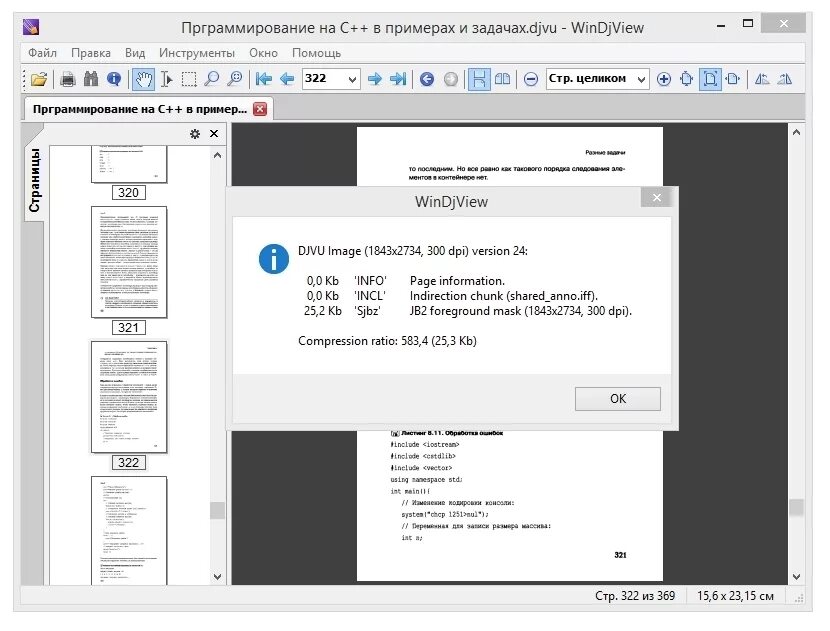This screenshot has height=631, width=830.
Task: Open the Файл menu
Action: (x=42, y=53)
